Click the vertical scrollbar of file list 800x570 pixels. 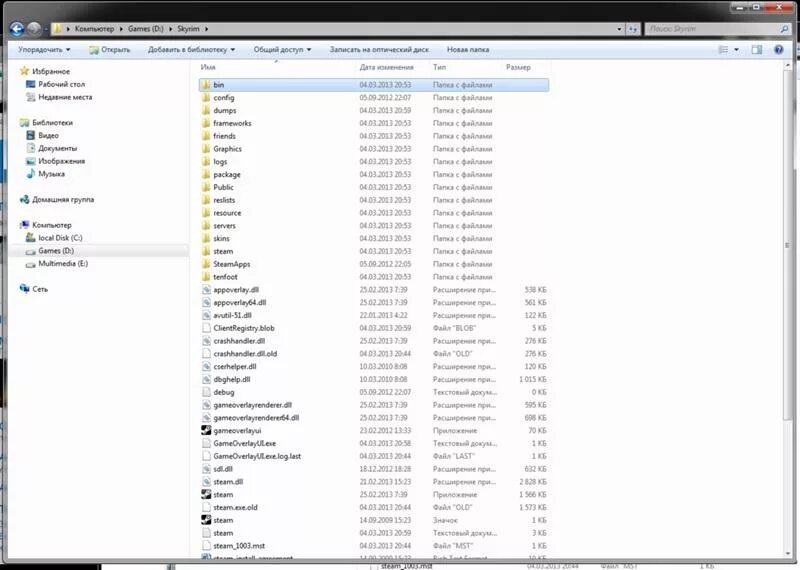point(787,245)
